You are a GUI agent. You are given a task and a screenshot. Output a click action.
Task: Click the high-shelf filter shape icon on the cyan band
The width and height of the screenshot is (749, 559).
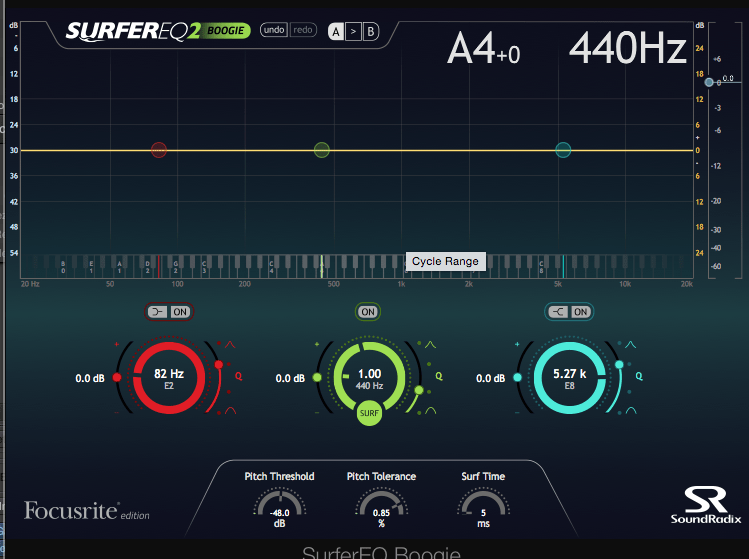[x=557, y=312]
